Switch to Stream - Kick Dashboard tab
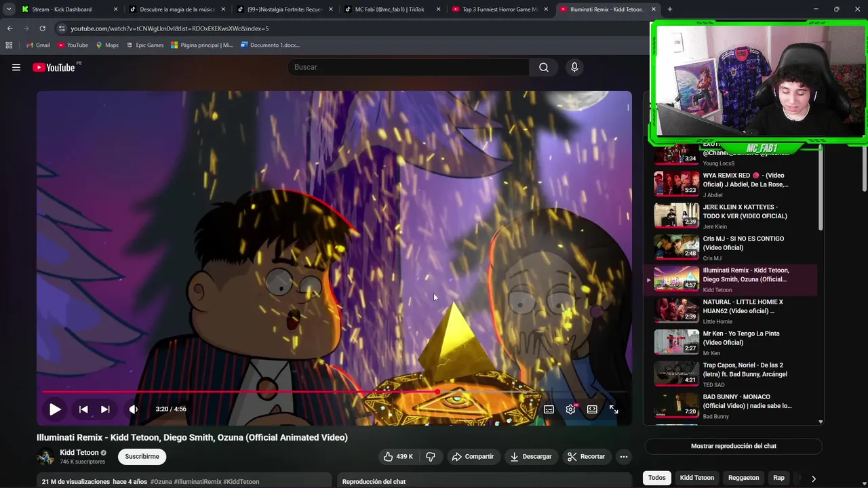The image size is (868, 488). [x=68, y=9]
